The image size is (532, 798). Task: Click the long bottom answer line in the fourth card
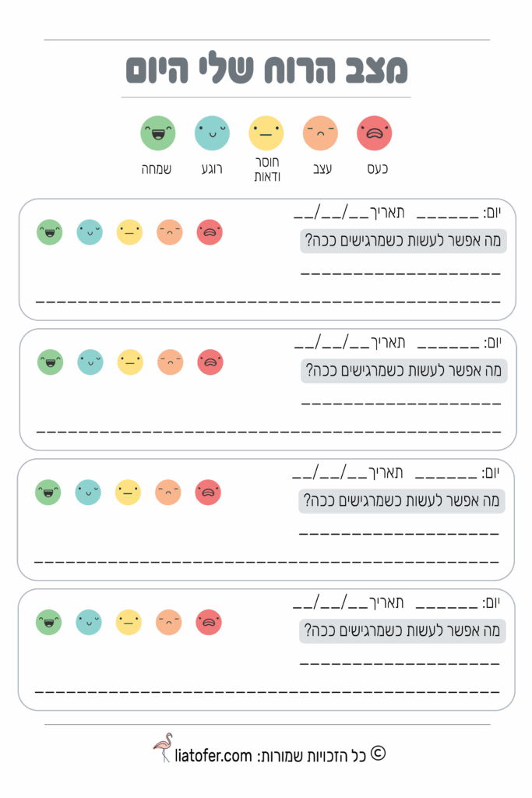click(x=266, y=692)
